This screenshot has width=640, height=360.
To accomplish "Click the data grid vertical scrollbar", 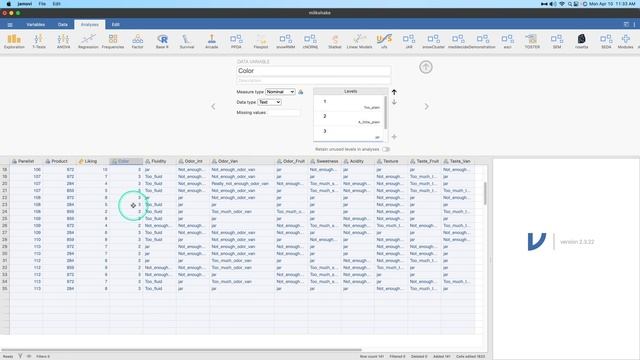I will tap(485, 193).
